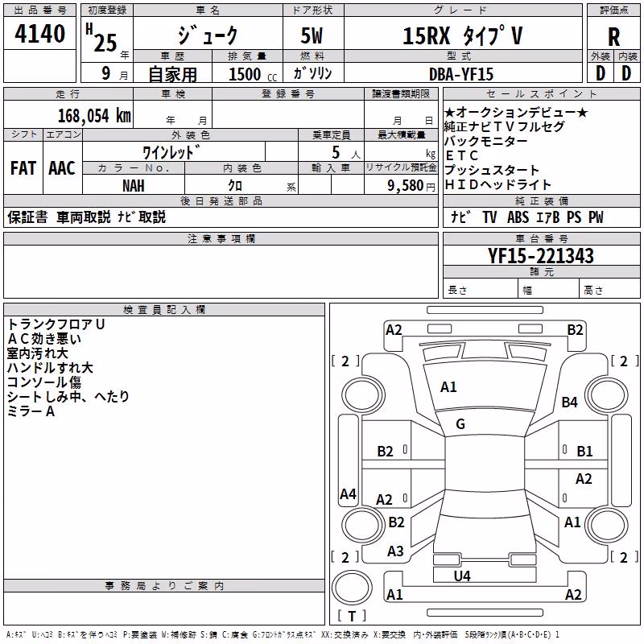Select the exterior color ワインレッド
This screenshot has height=644, width=644.
(171, 152)
